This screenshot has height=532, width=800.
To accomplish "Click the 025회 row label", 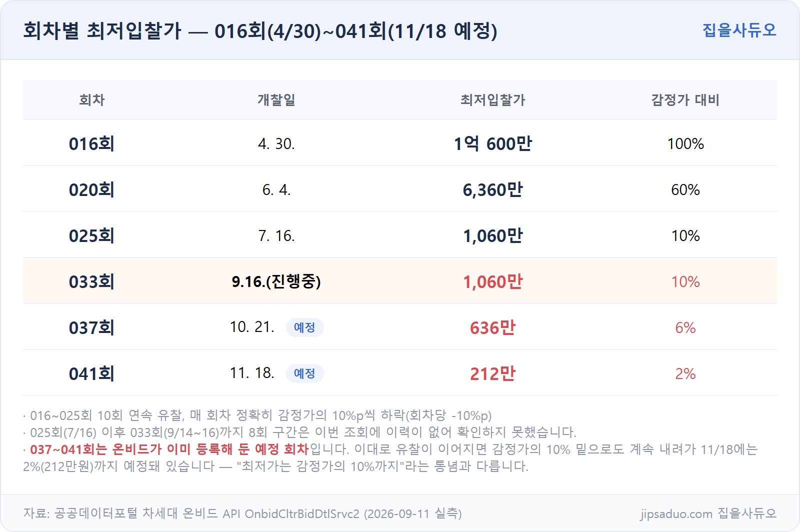I will click(x=92, y=236).
